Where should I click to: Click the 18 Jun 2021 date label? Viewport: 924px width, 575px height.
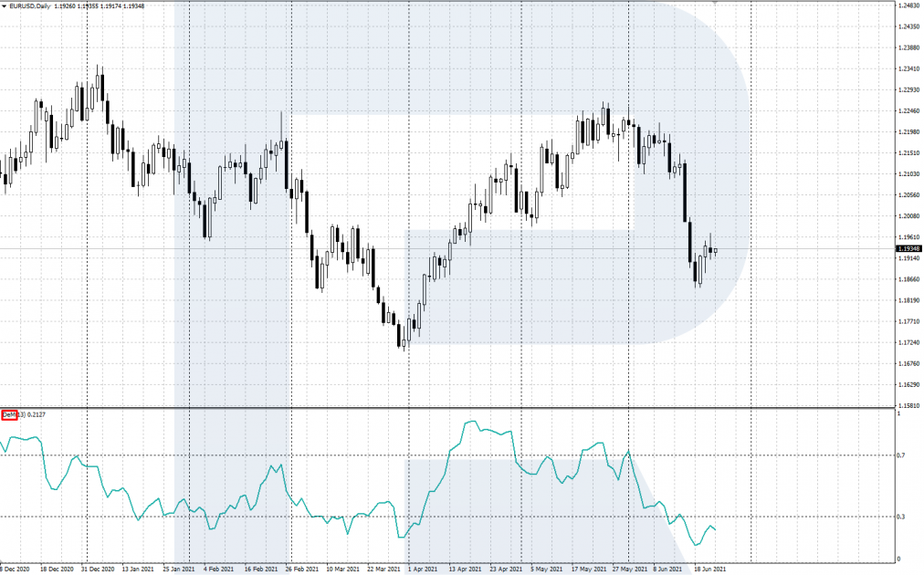[x=710, y=570]
